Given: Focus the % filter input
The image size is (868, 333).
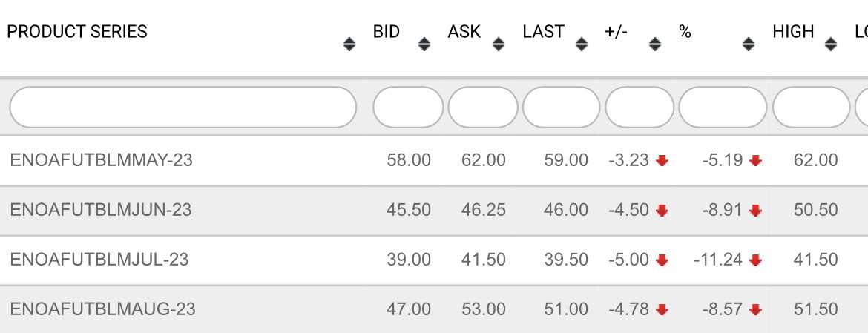Looking at the screenshot, I should (x=723, y=108).
